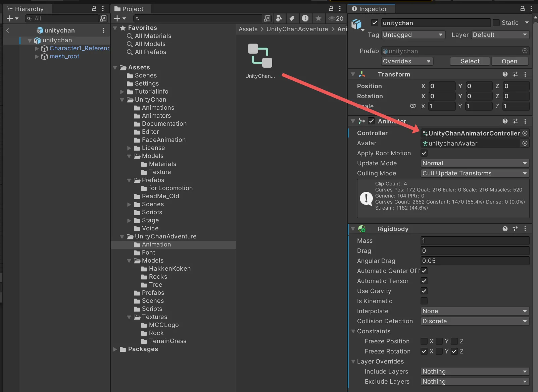Click Search by Label tag icon

pos(292,18)
